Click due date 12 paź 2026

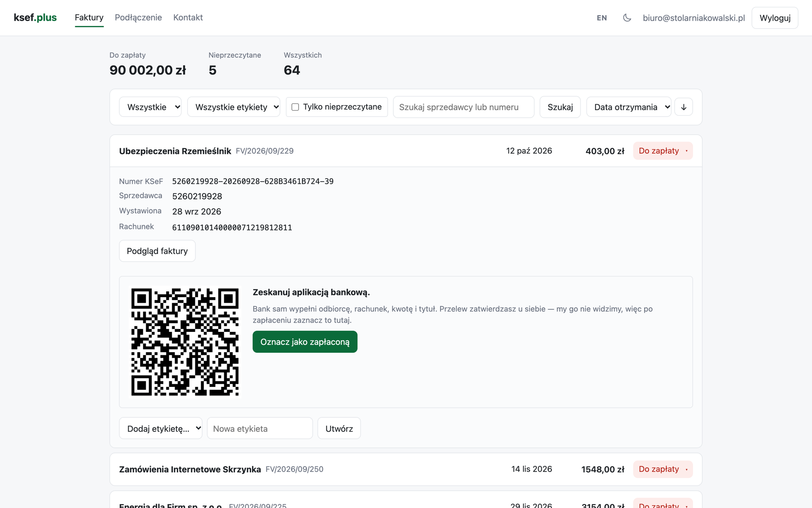coord(529,151)
